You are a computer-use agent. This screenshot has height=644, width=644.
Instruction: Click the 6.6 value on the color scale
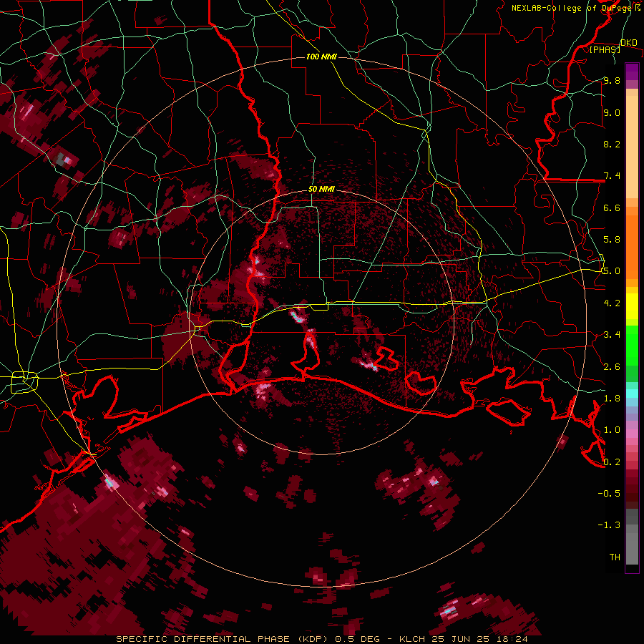point(612,208)
